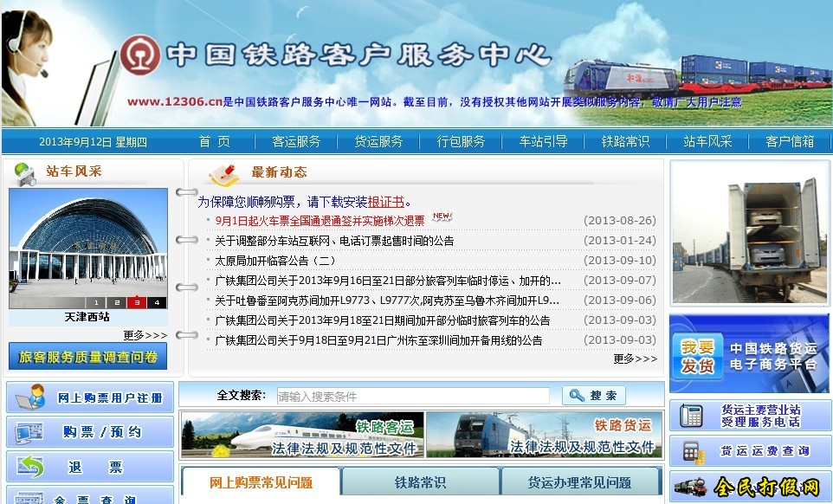Click the 退票 button

click(x=90, y=466)
